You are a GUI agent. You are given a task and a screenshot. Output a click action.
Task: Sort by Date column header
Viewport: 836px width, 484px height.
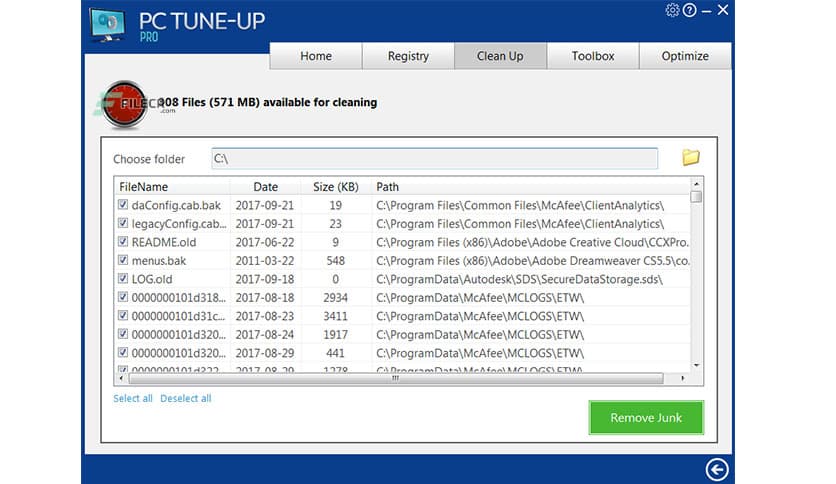(265, 187)
